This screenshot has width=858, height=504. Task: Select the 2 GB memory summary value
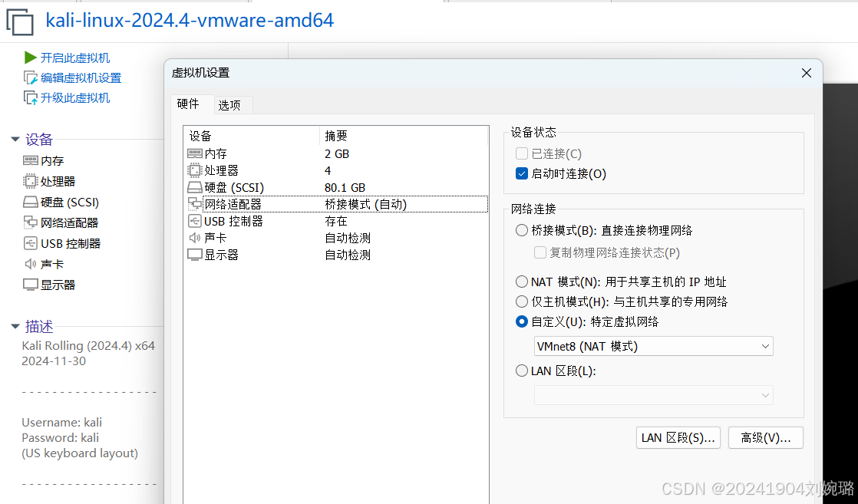pos(337,153)
